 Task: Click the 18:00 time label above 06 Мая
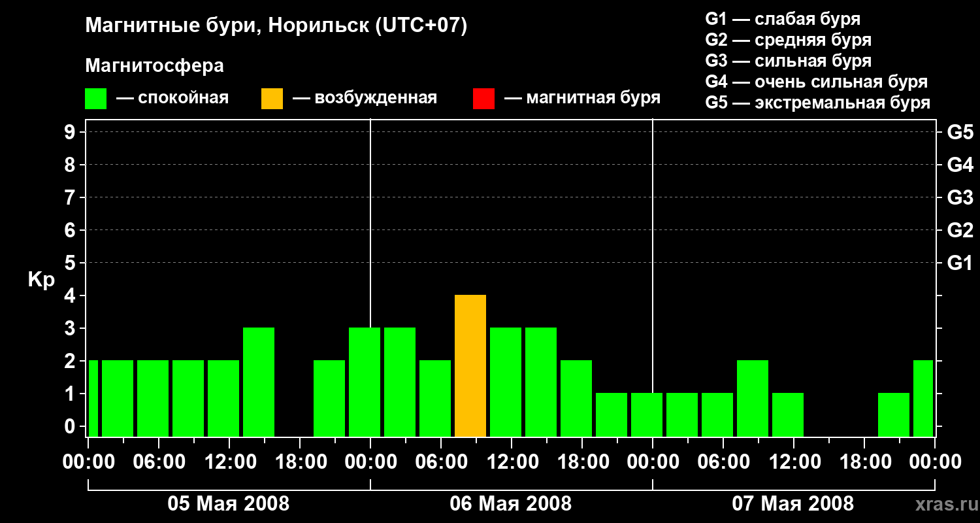(x=582, y=462)
